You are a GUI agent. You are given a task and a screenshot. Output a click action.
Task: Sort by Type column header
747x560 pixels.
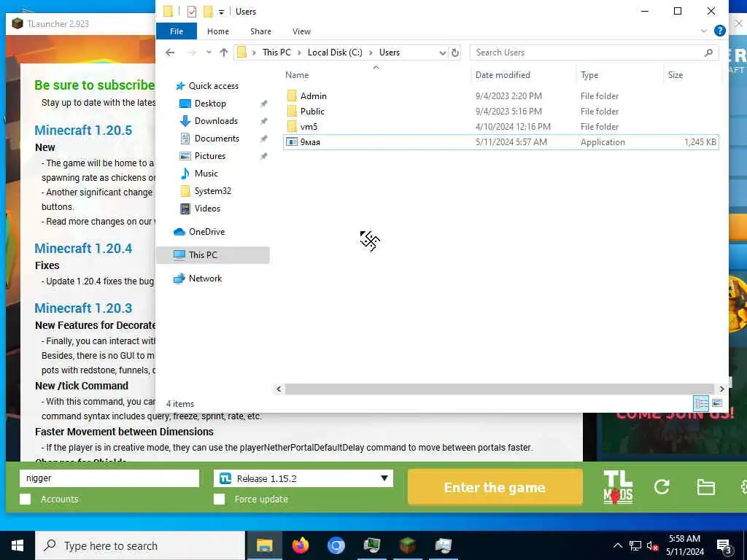click(x=589, y=75)
